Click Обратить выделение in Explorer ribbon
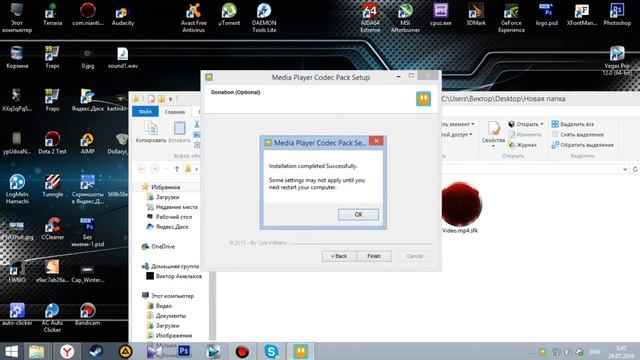Image resolution: width=640 pixels, height=360 pixels. coord(583,145)
